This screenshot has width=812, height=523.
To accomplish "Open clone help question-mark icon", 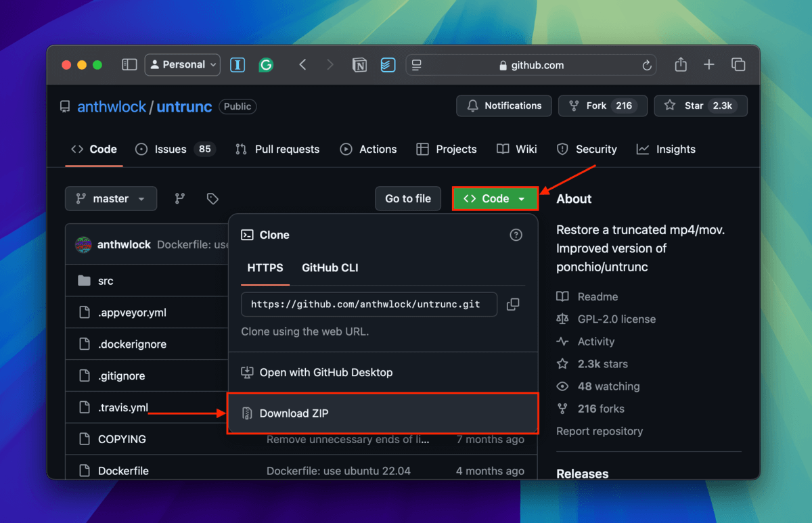I will click(x=516, y=235).
